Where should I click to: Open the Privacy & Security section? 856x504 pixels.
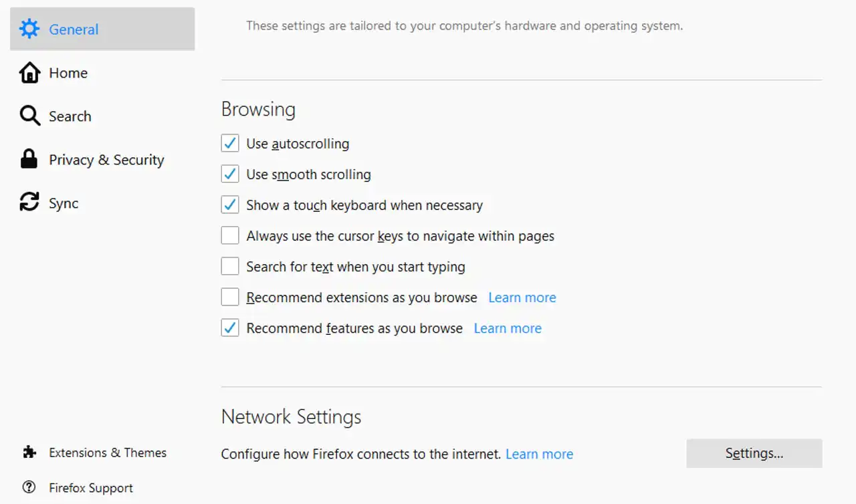[106, 159]
